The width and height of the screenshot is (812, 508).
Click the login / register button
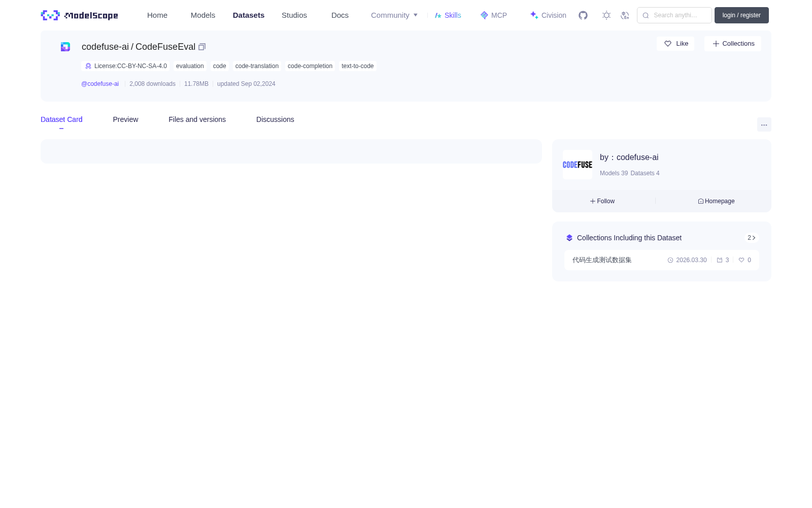(x=741, y=15)
